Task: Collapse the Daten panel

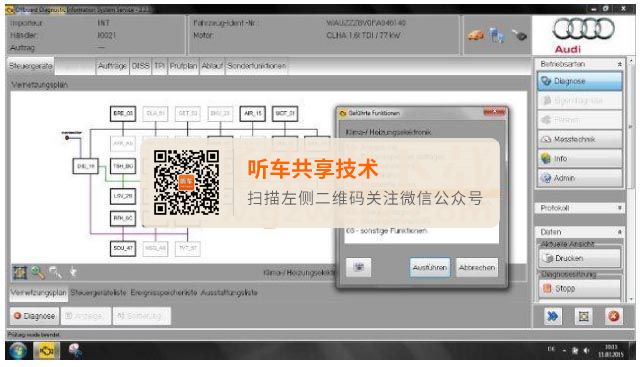Action: [x=620, y=232]
